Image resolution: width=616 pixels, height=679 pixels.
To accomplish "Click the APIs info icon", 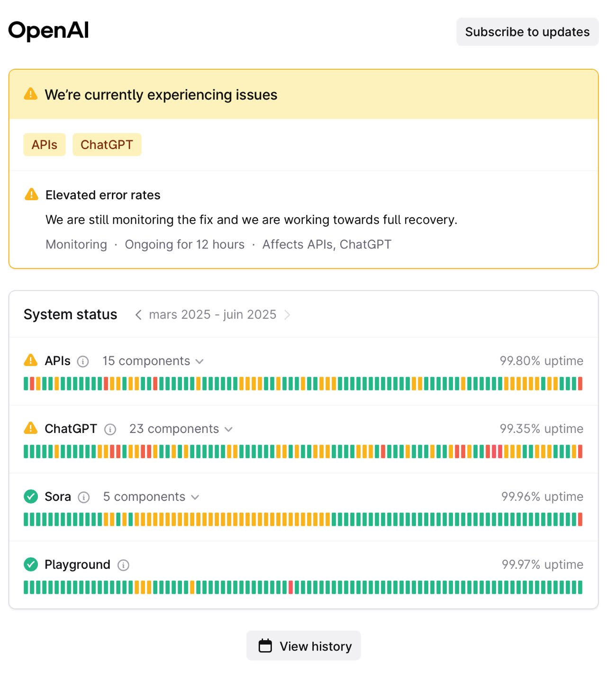I will click(x=83, y=361).
